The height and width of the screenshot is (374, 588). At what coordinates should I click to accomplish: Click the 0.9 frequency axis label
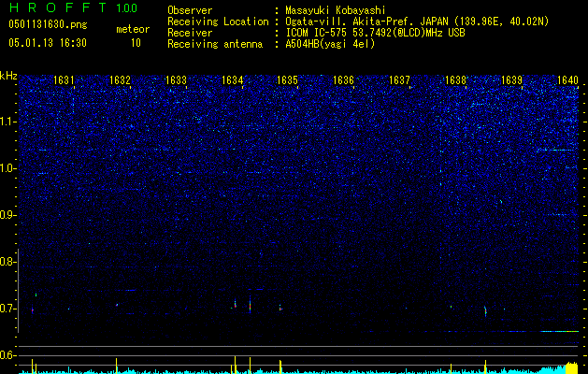click(8, 215)
